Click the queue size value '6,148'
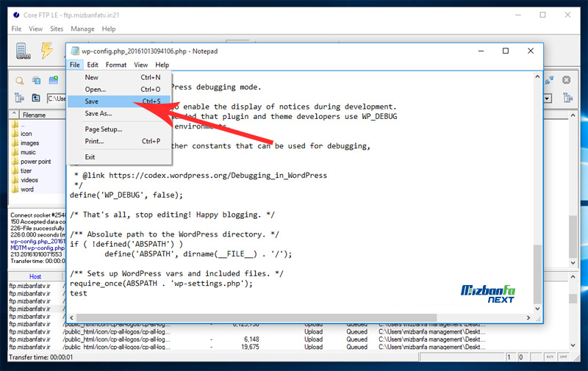The image size is (588, 371). click(x=251, y=339)
